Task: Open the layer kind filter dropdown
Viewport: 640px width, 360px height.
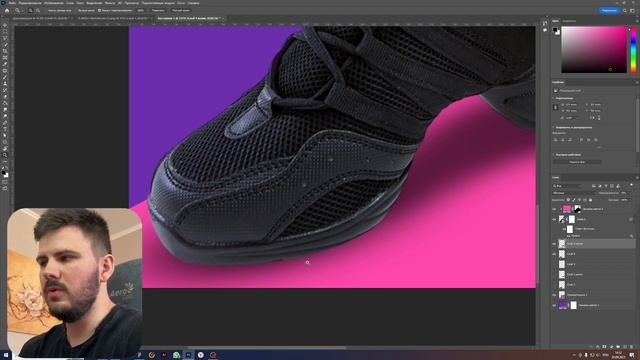Action: [x=567, y=186]
